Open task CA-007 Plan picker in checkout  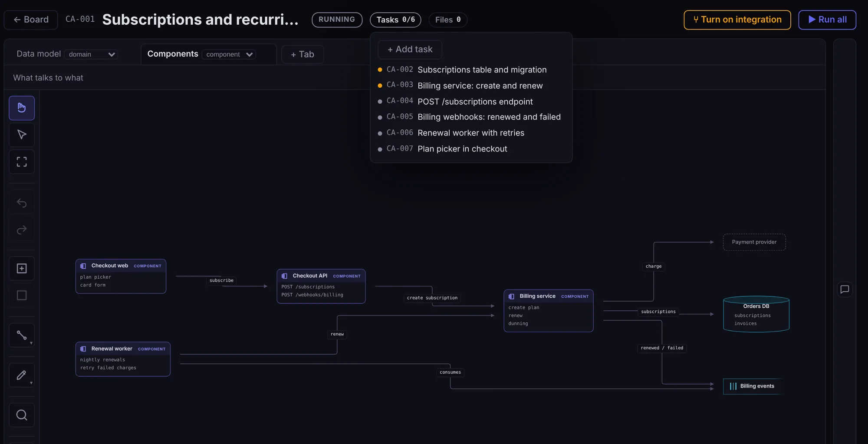point(471,149)
